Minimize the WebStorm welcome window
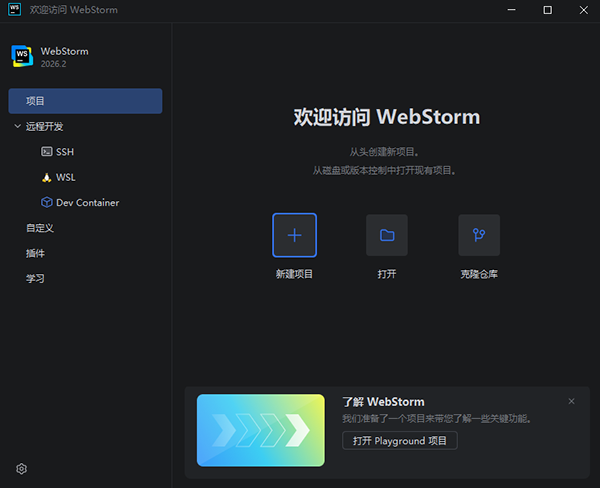Screen dimensions: 600x488 click(512, 10)
